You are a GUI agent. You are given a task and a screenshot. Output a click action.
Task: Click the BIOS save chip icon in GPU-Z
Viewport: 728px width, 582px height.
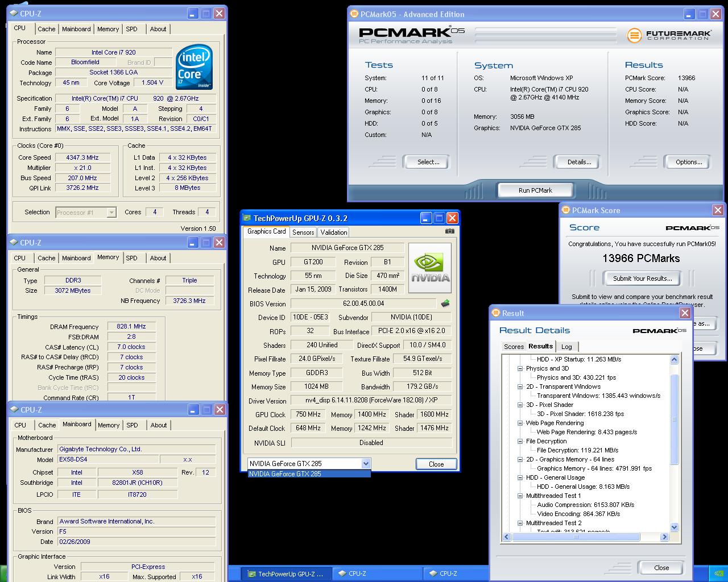point(445,304)
